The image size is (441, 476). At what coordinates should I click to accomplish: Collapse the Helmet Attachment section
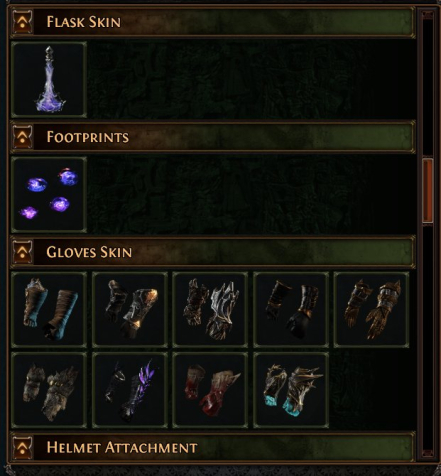[23, 448]
